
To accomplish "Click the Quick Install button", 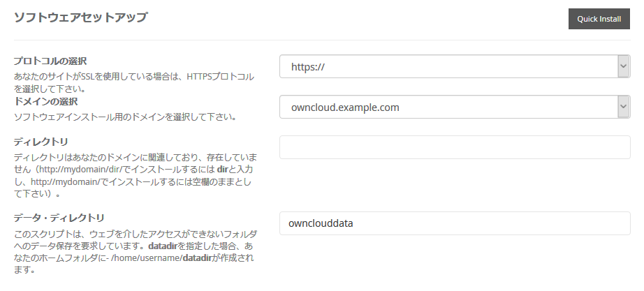I will [x=599, y=19].
